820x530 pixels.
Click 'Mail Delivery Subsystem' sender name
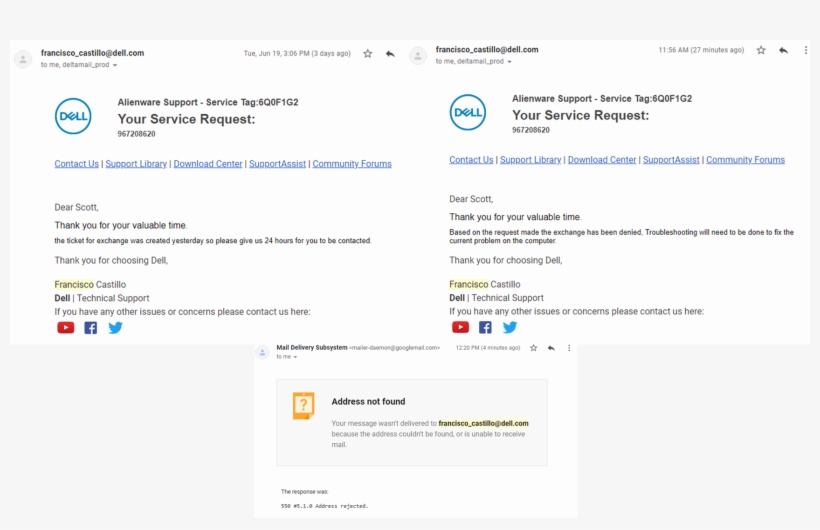[312, 347]
